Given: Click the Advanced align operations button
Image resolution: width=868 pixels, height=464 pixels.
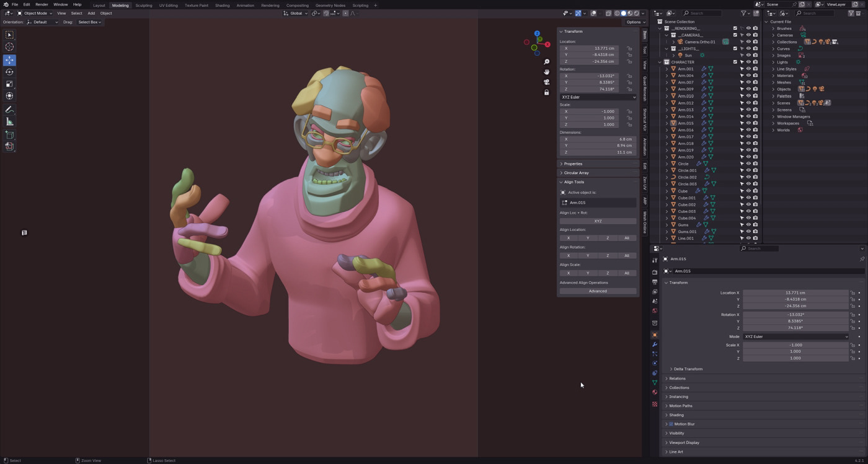Looking at the screenshot, I should [598, 291].
